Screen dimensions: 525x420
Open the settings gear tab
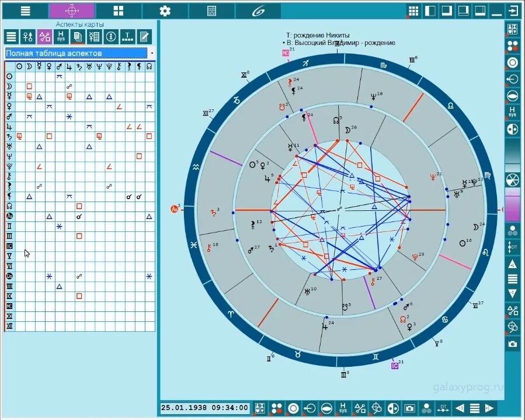point(165,11)
